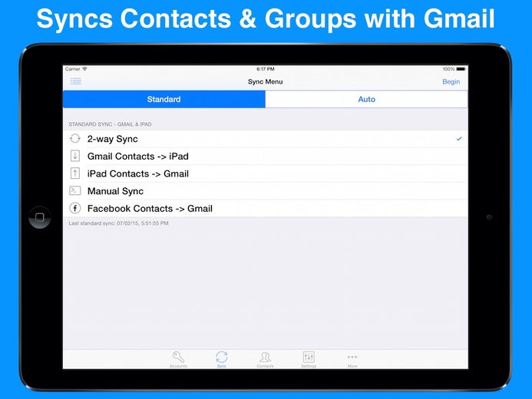Open the side menu hamburger icon

click(76, 81)
